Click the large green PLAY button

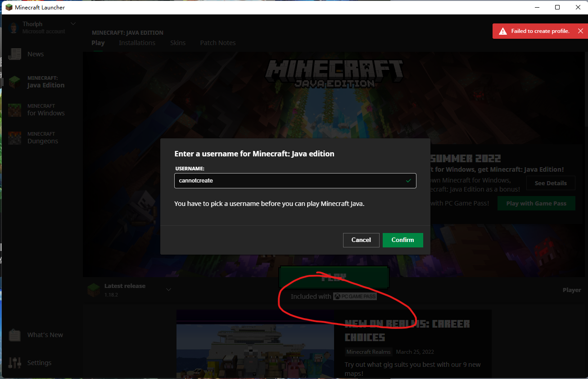click(334, 277)
